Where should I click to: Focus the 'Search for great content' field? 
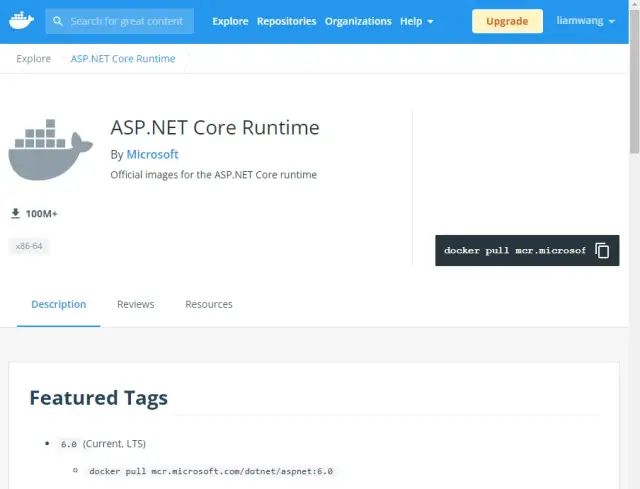[120, 21]
